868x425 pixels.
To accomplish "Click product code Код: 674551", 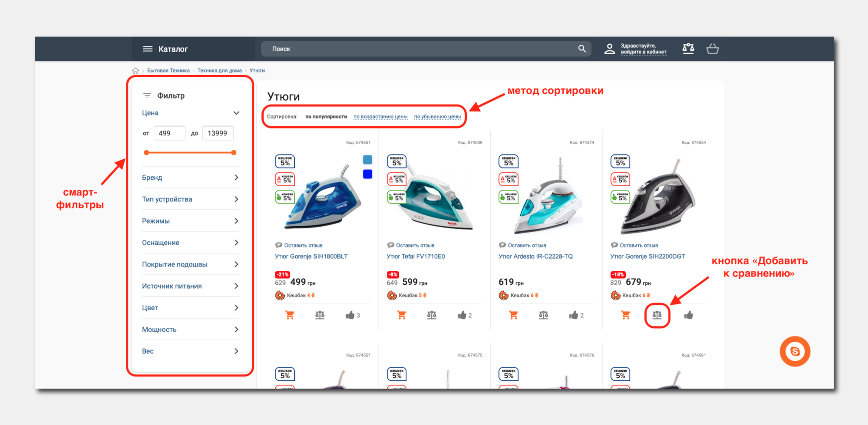I will coord(358,142).
